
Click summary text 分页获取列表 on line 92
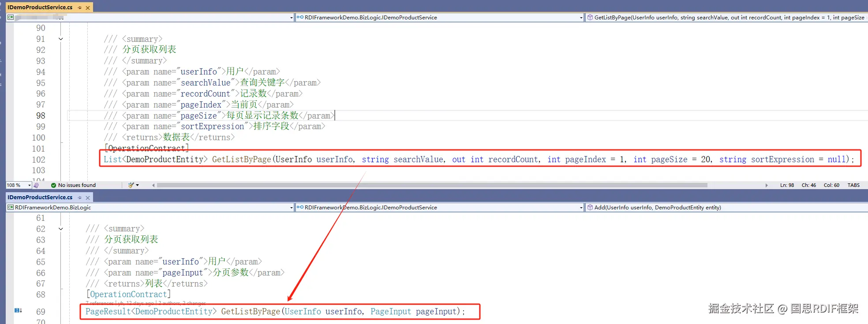pyautogui.click(x=149, y=50)
